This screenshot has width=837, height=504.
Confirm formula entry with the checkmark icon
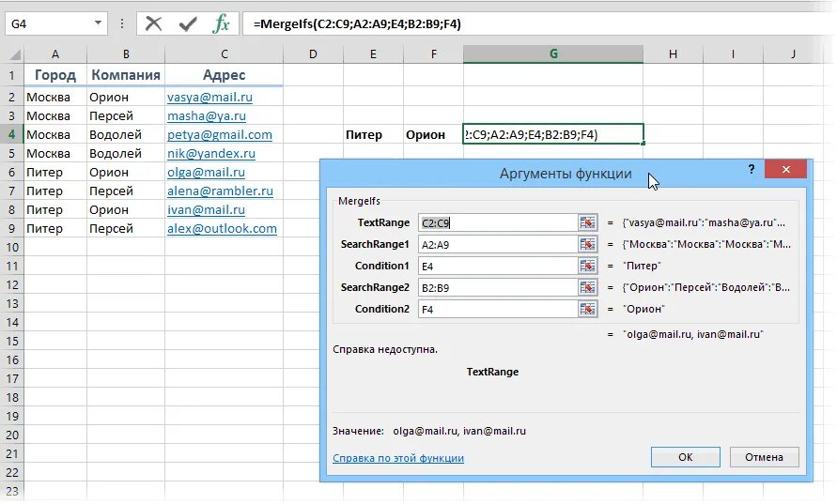click(187, 23)
